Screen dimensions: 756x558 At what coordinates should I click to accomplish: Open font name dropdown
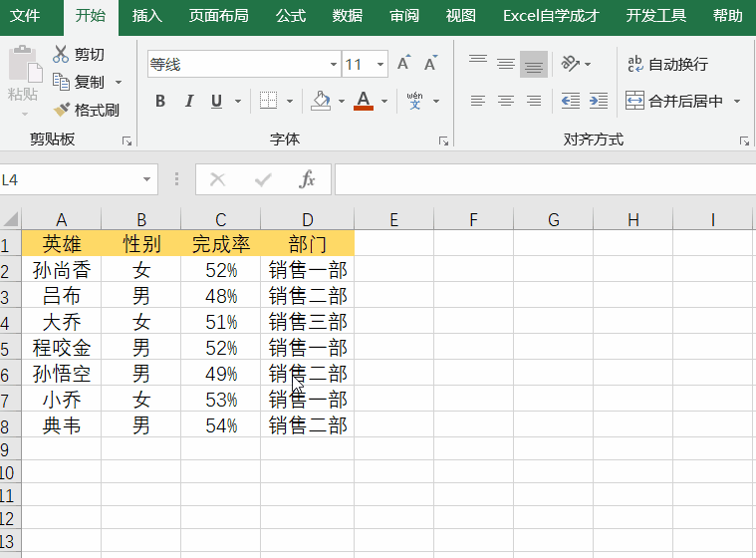333,64
